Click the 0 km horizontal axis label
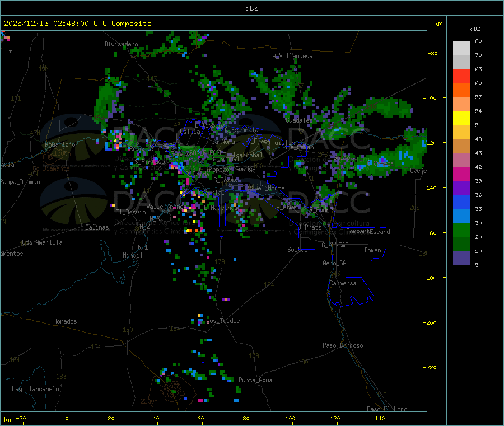 point(67,418)
